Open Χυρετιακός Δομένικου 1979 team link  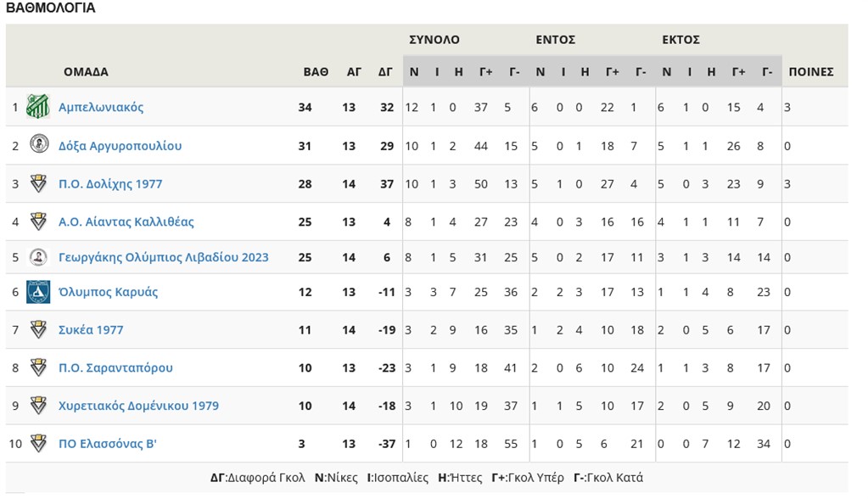[x=138, y=406]
